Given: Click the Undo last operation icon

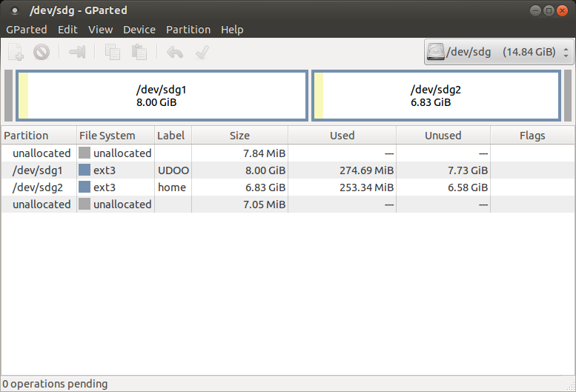Looking at the screenshot, I should pos(175,52).
